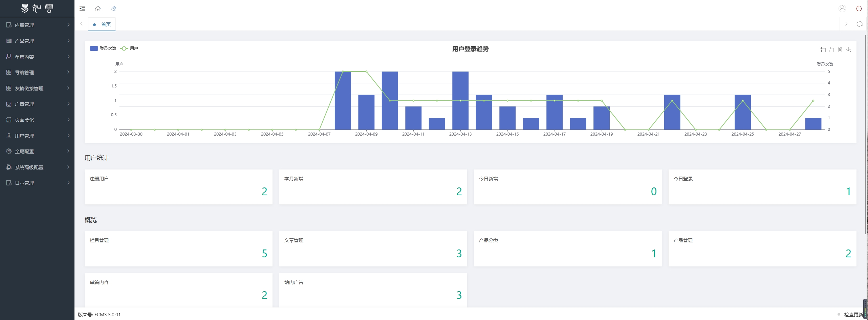
Task: Click the 页面美化 sidebar icon
Action: [9, 120]
